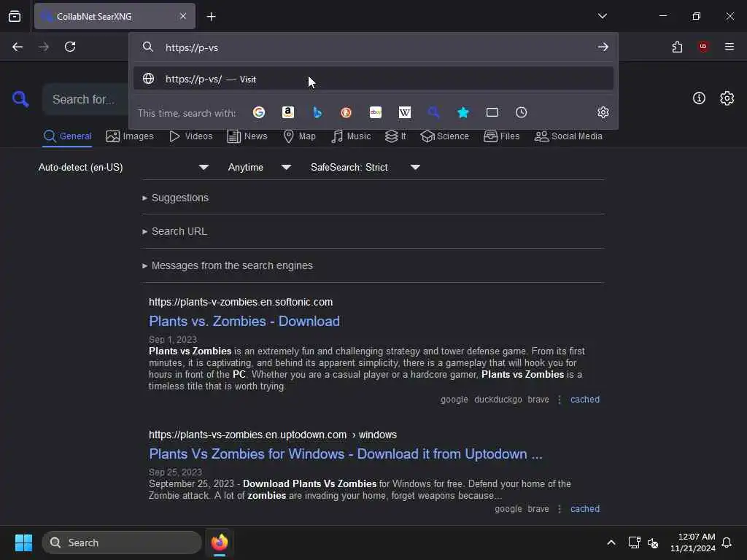The height and width of the screenshot is (560, 747).
Task: Open a new tab with plus button
Action: pyautogui.click(x=211, y=17)
